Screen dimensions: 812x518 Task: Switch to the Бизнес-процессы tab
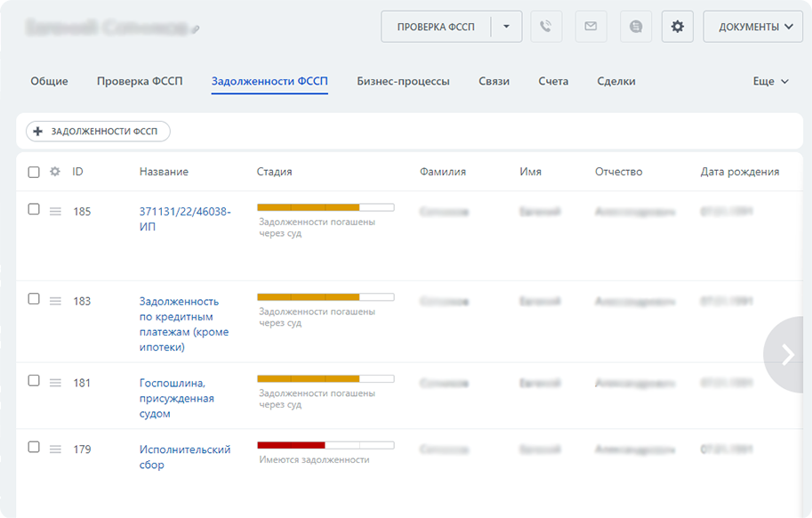(403, 81)
